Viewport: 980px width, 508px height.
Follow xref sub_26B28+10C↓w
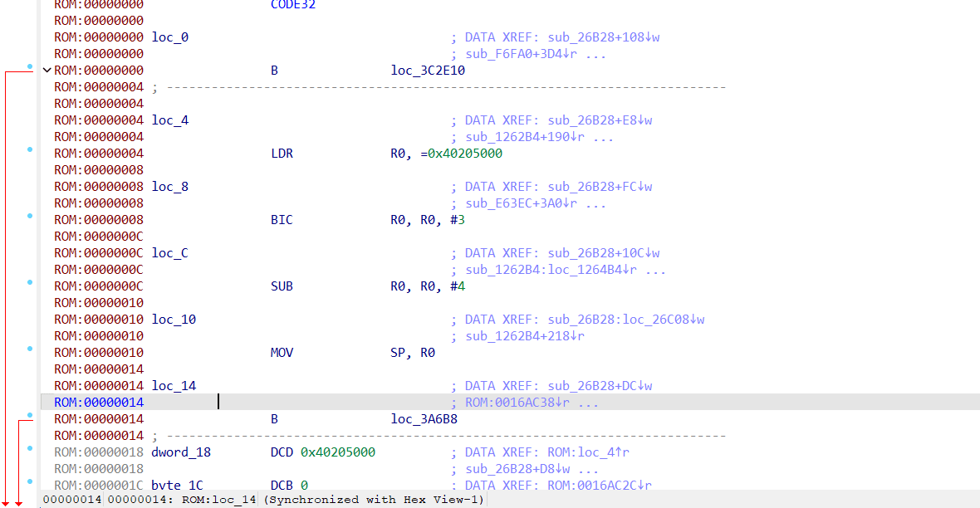pos(604,253)
